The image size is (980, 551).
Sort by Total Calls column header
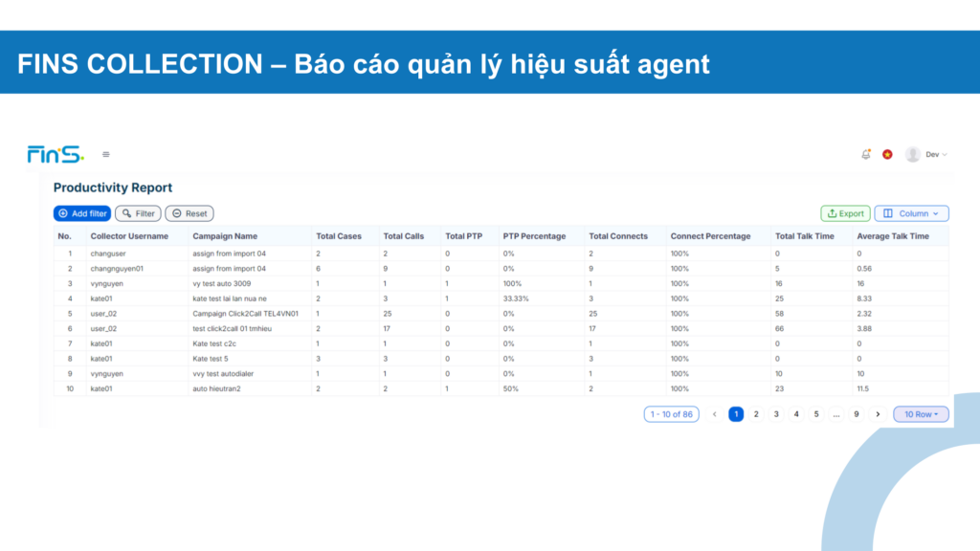click(403, 236)
